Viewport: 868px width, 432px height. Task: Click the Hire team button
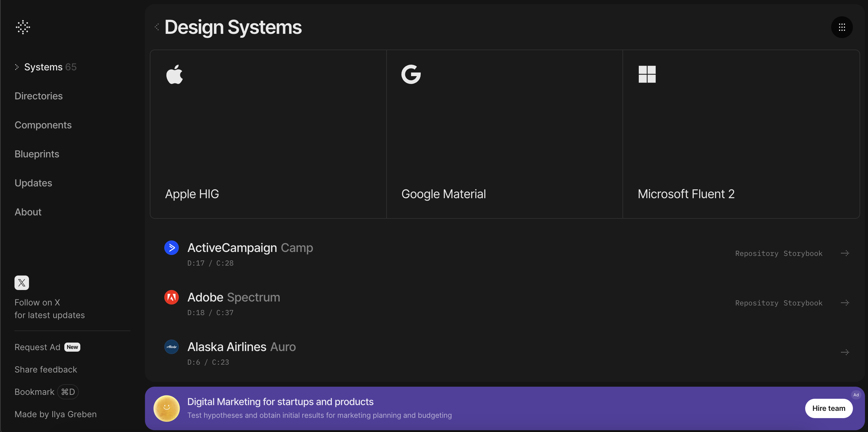click(828, 408)
